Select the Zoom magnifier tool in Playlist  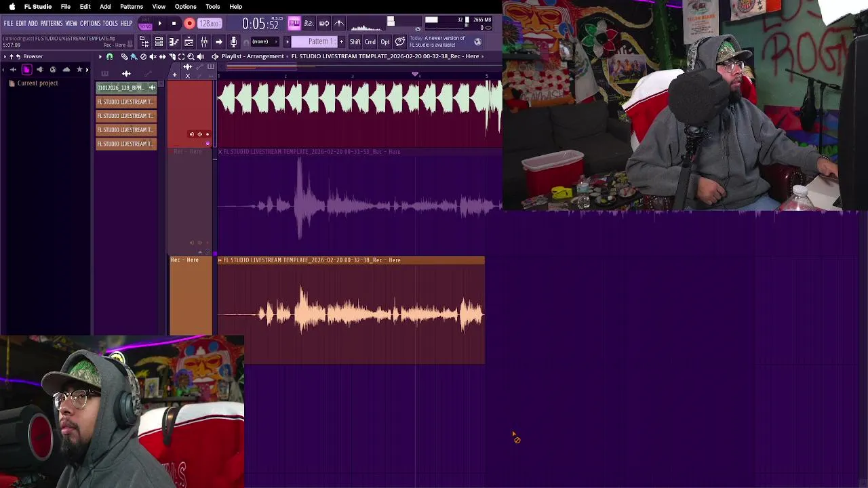coord(191,56)
